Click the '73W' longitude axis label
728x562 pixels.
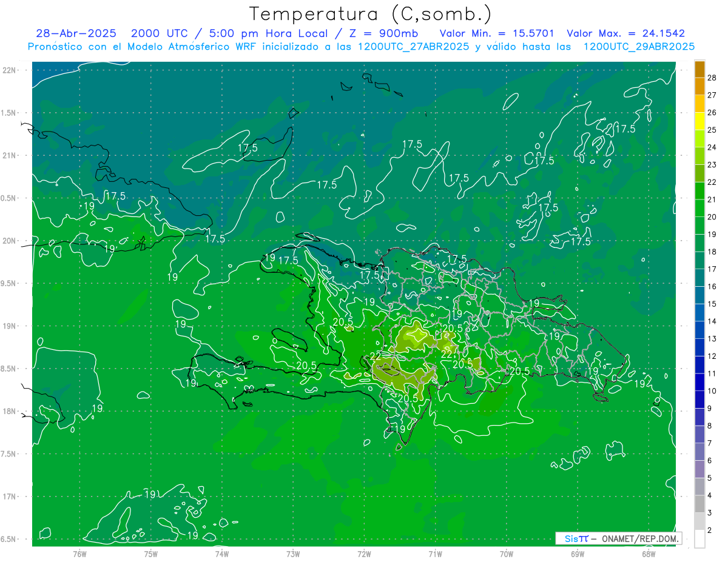(294, 554)
